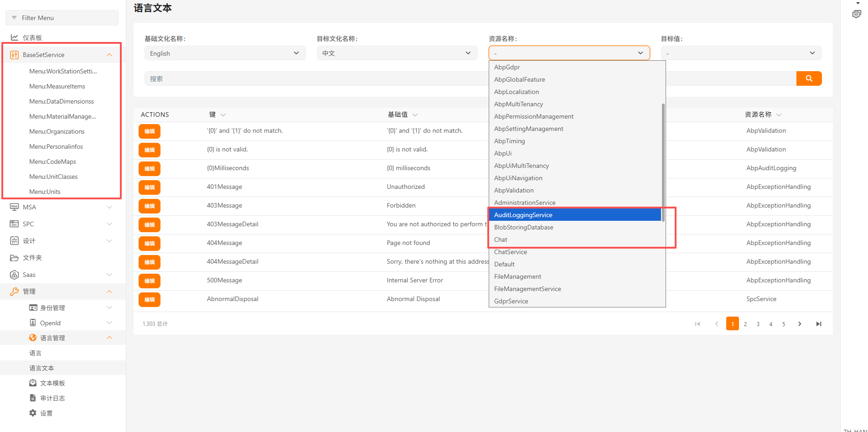
Task: Open the dashboard chart icon in sidebar
Action: [x=15, y=37]
